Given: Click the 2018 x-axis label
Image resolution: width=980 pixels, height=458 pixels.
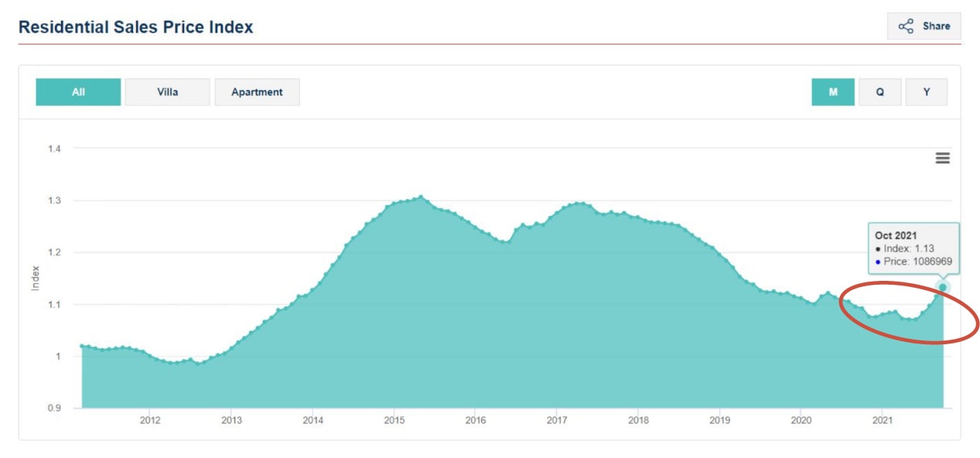Looking at the screenshot, I should pyautogui.click(x=638, y=421).
